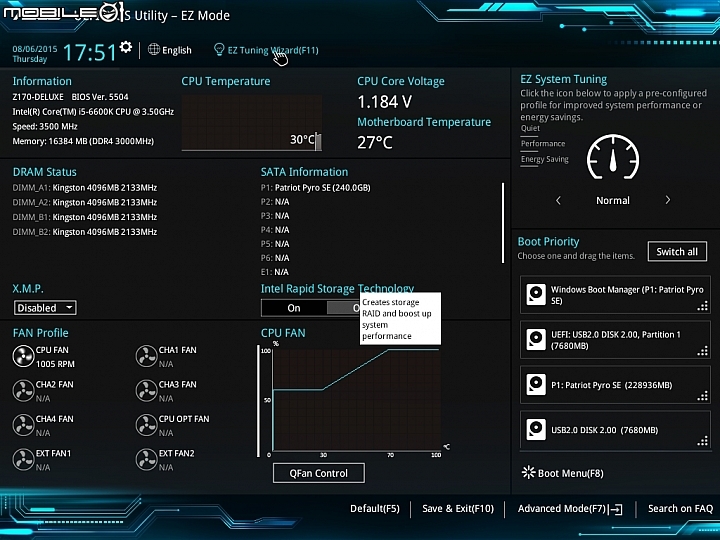The image size is (720, 540).
Task: Click the P2: N/A SATA entry
Action: click(x=275, y=202)
